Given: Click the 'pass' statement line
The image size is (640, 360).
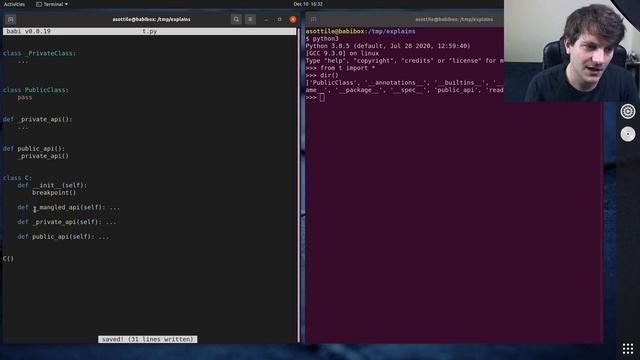Looking at the screenshot, I should pos(24,97).
